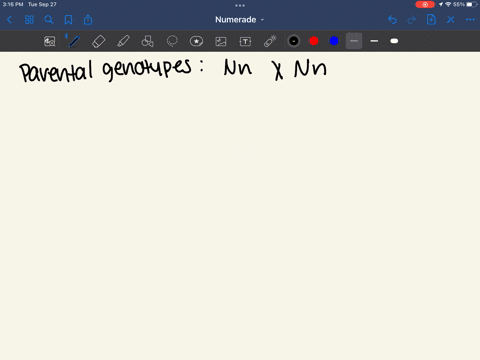Select the Lasso tool
The image size is (480, 360).
point(172,41)
